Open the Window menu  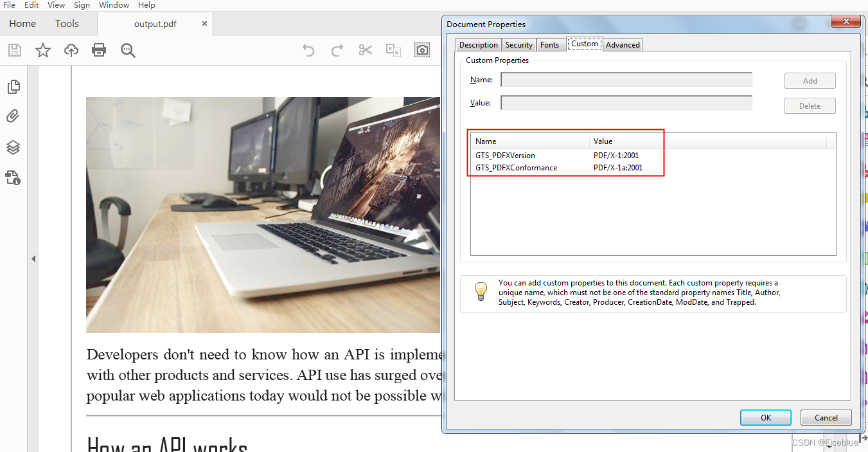pyautogui.click(x=114, y=5)
